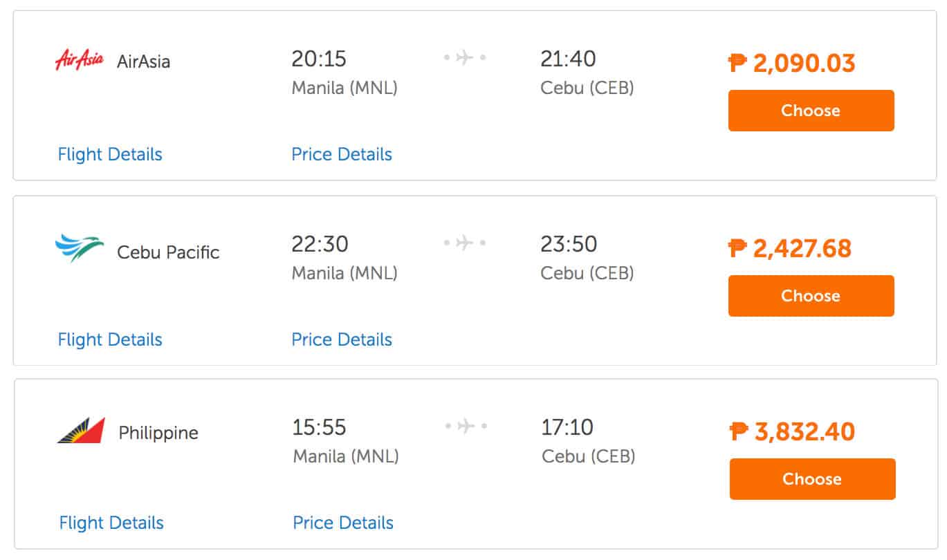Click the plane icon in Cebu Pacific row

click(x=465, y=243)
